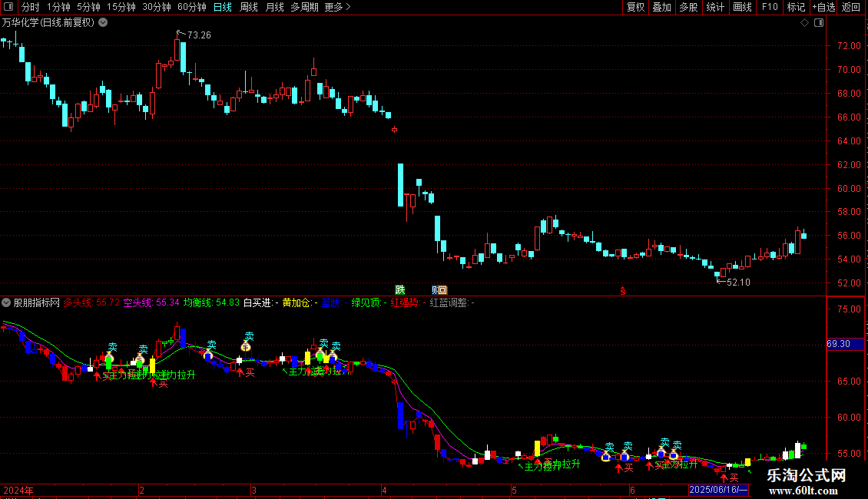The height and width of the screenshot is (499, 868).
Task: Select the 1分钟 period tab
Action: coord(58,7)
